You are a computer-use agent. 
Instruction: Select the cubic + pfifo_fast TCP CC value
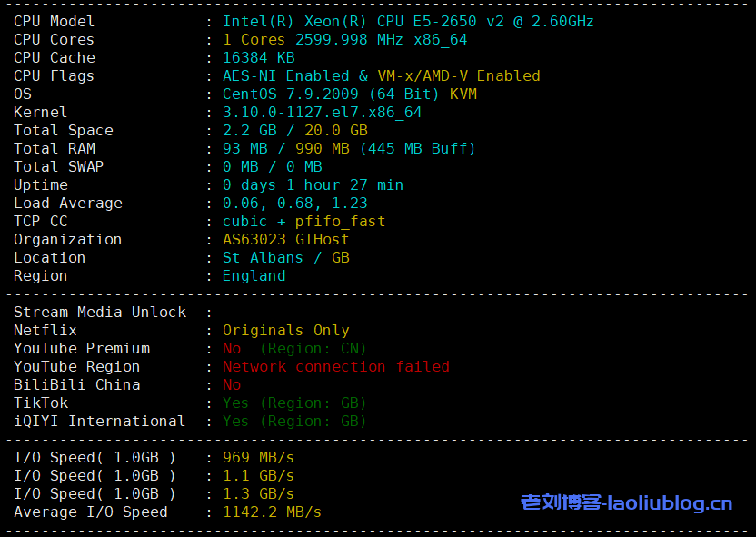click(x=304, y=221)
